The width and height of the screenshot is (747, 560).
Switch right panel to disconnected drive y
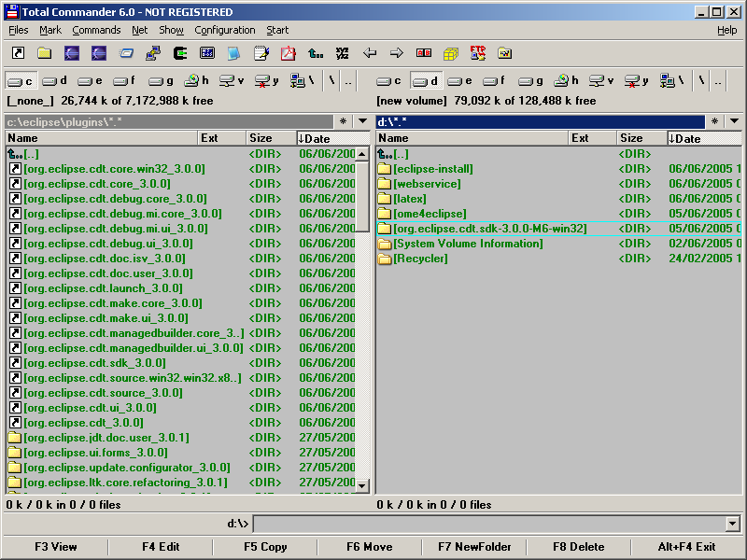tap(637, 81)
